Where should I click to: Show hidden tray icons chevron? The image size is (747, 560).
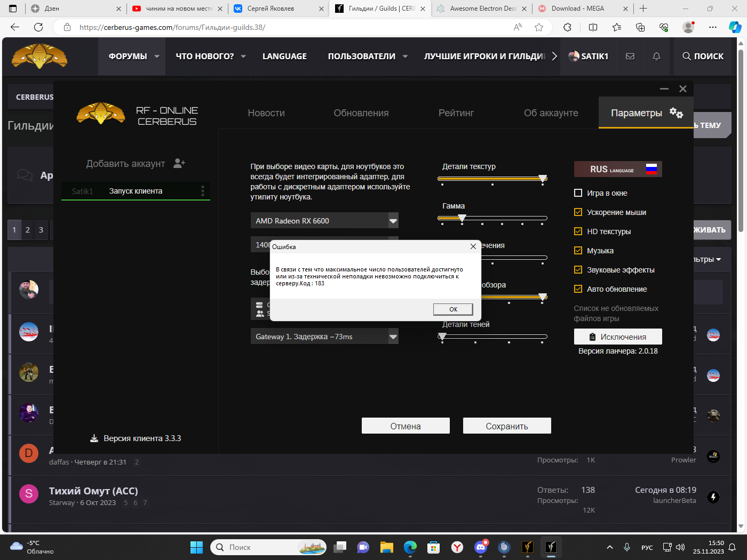[x=610, y=547]
